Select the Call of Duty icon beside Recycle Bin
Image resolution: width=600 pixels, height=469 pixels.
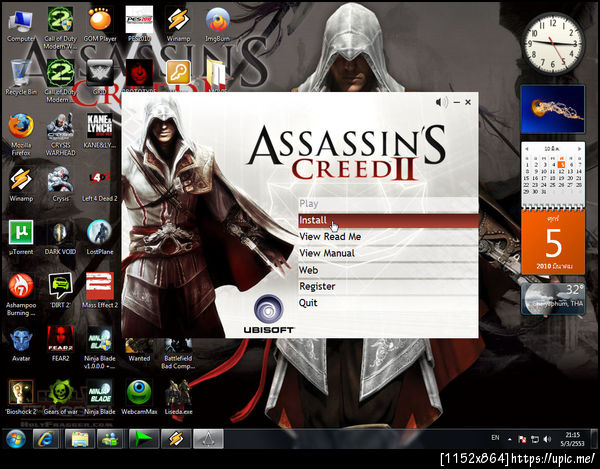pyautogui.click(x=60, y=81)
